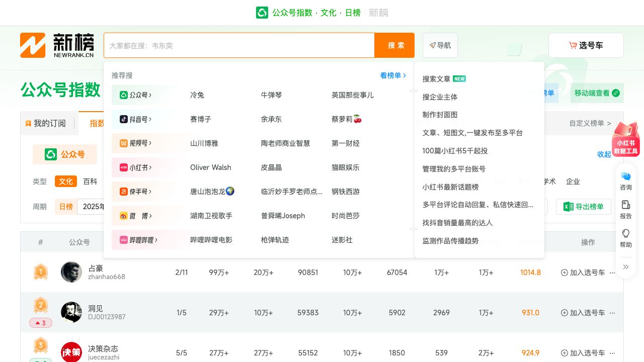Viewport: 644px width, 362px height.
Task: Expand the 小红书 category in suggestions
Action: point(136,167)
